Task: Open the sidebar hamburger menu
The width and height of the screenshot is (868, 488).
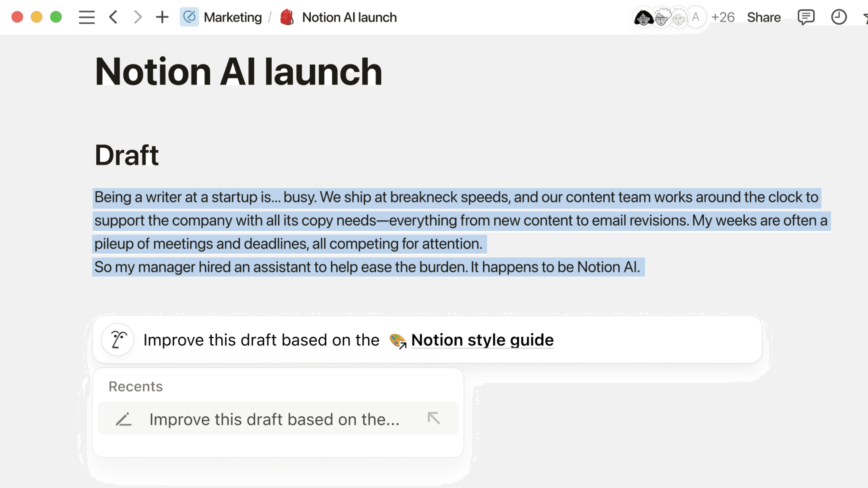Action: pyautogui.click(x=87, y=17)
